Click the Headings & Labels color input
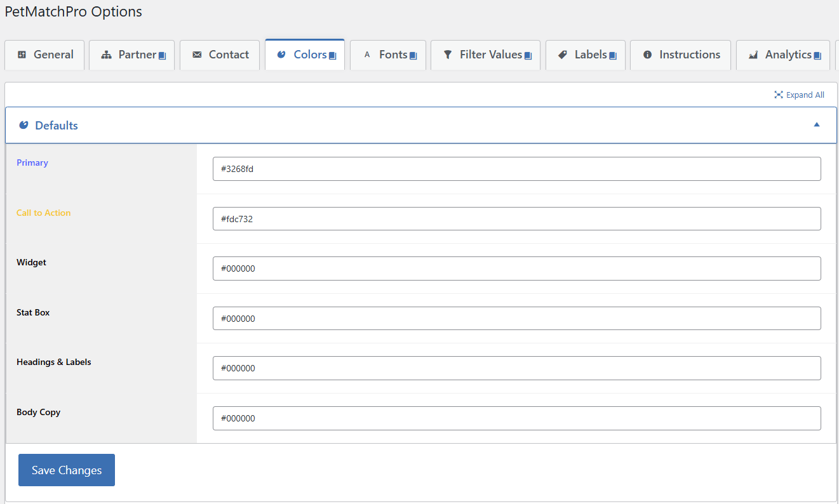This screenshot has width=839, height=504. coord(516,368)
